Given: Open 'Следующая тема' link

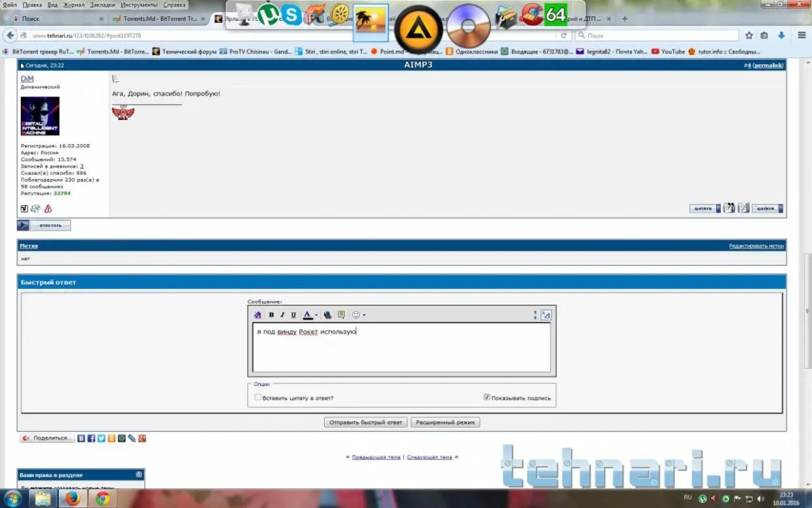Looking at the screenshot, I should [430, 457].
